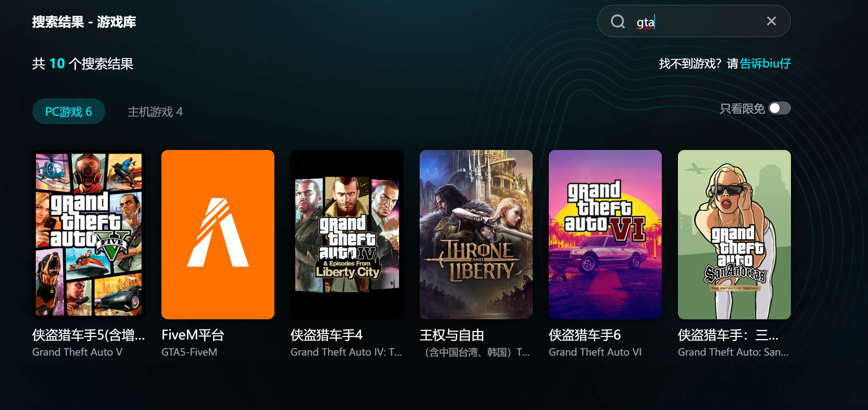Open Grand Theft Auto VI cover art
This screenshot has width=868, height=410.
click(605, 235)
